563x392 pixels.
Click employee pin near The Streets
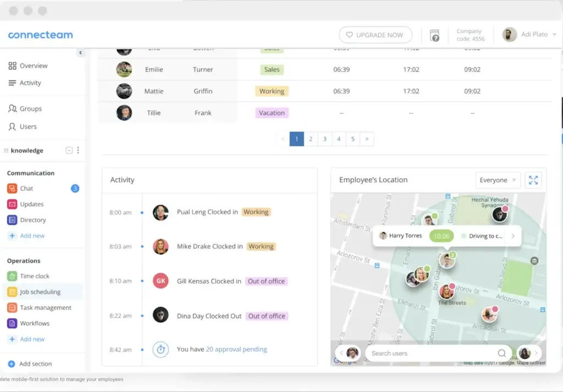[x=446, y=291]
